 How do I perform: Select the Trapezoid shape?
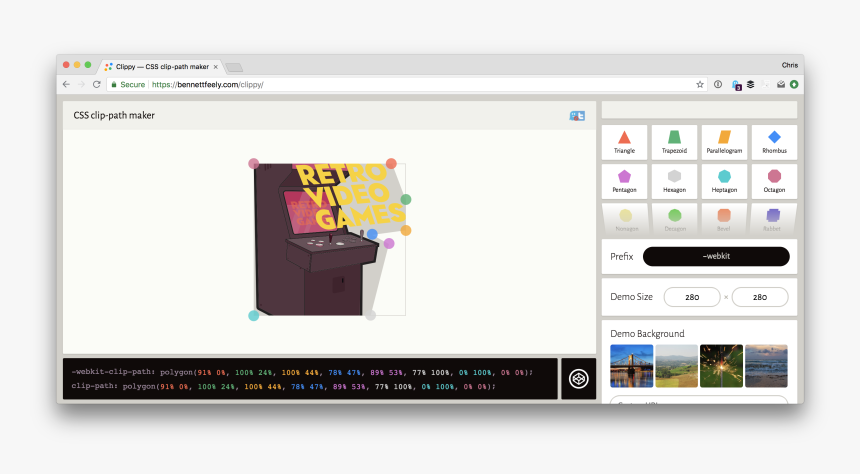(x=674, y=143)
